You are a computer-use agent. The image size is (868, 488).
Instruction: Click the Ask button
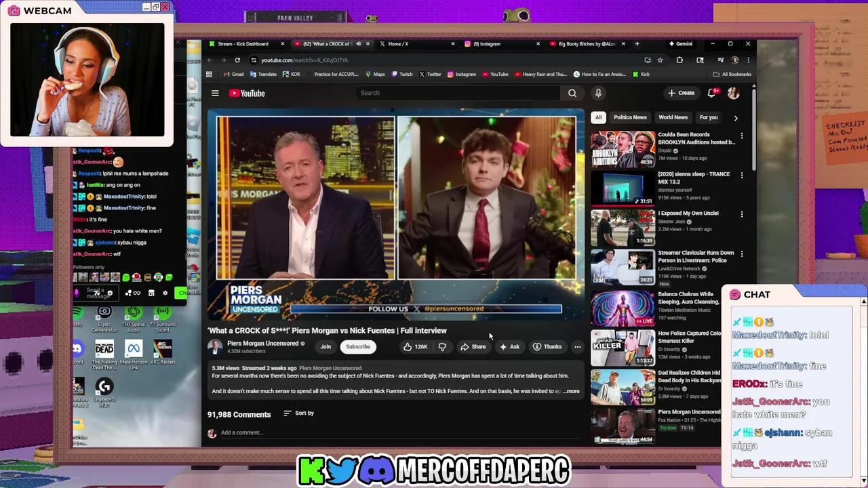pos(509,347)
